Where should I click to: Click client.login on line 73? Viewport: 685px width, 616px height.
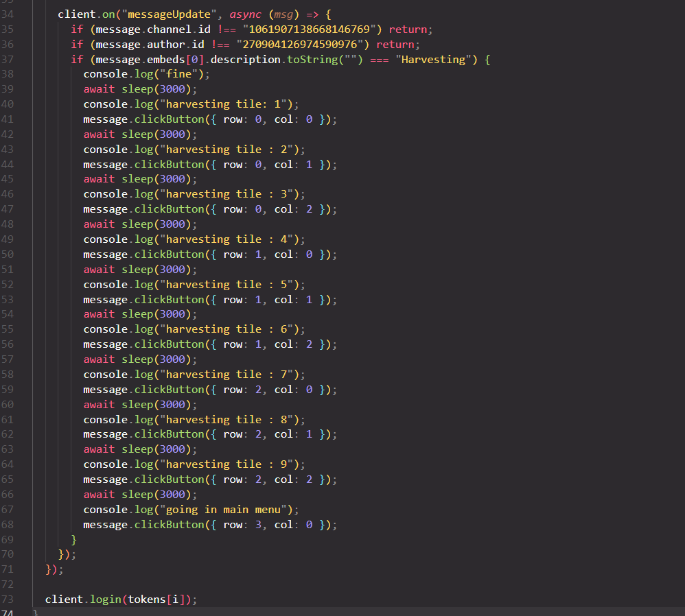click(83, 600)
